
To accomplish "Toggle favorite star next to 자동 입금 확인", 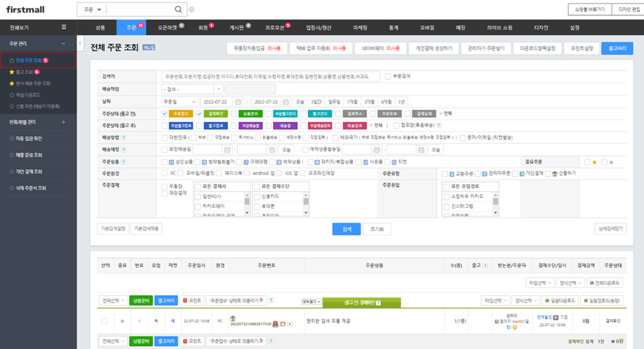I will pyautogui.click(x=11, y=138).
